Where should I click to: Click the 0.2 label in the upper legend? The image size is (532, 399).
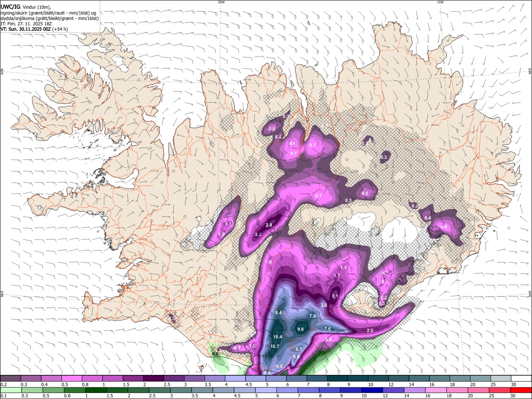[3, 384]
